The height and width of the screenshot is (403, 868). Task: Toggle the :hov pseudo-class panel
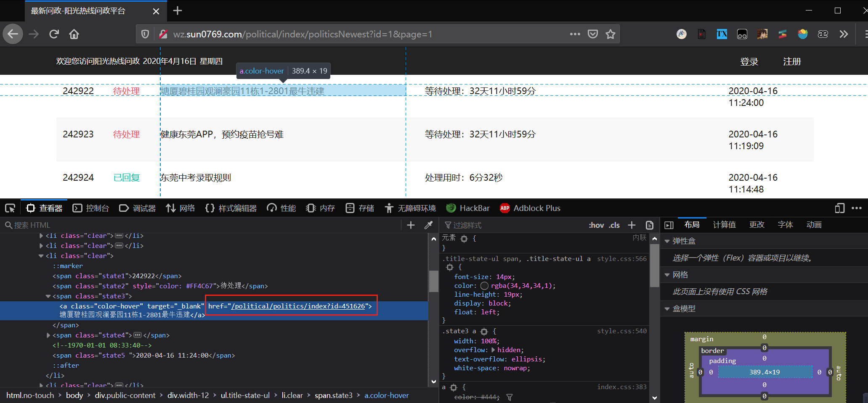click(x=596, y=225)
